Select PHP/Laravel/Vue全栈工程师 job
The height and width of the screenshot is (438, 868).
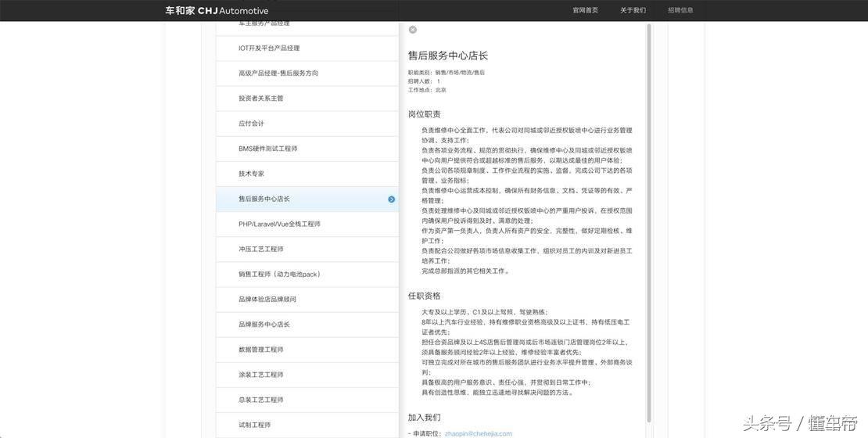point(307,224)
